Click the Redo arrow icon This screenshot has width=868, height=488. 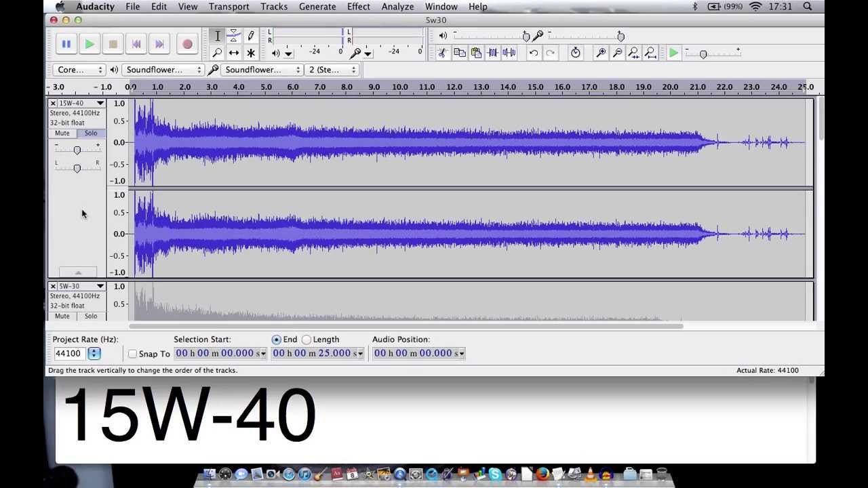tap(550, 53)
